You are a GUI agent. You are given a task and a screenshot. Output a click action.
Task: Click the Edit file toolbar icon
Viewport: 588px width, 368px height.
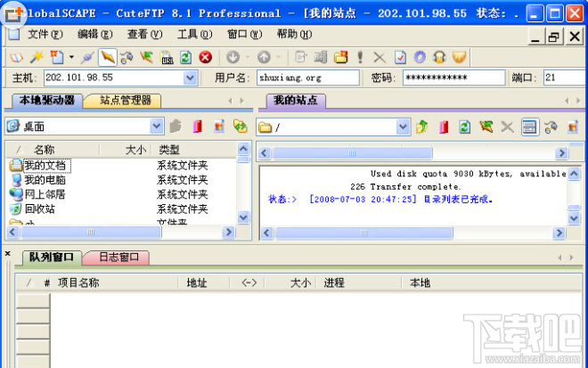(300, 57)
